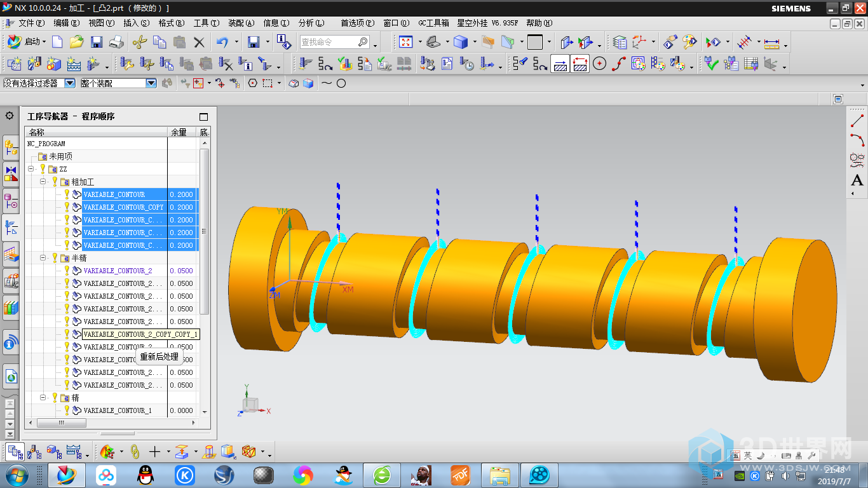The width and height of the screenshot is (868, 488).
Task: Maximize the operation navigator panel
Action: coord(203,117)
